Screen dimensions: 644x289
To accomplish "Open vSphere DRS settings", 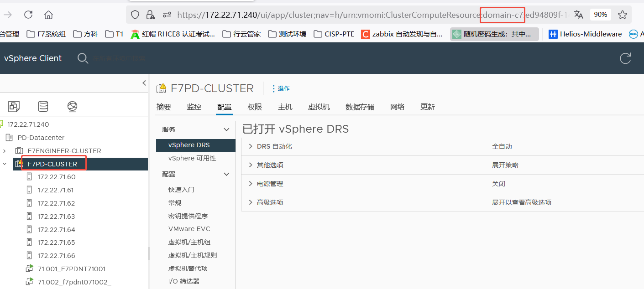I will pyautogui.click(x=196, y=145).
